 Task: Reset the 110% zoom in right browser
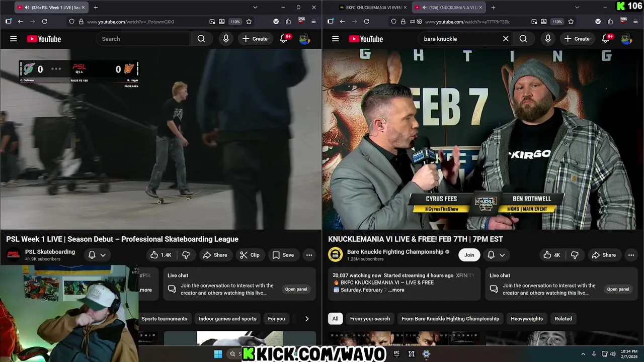tap(557, 22)
